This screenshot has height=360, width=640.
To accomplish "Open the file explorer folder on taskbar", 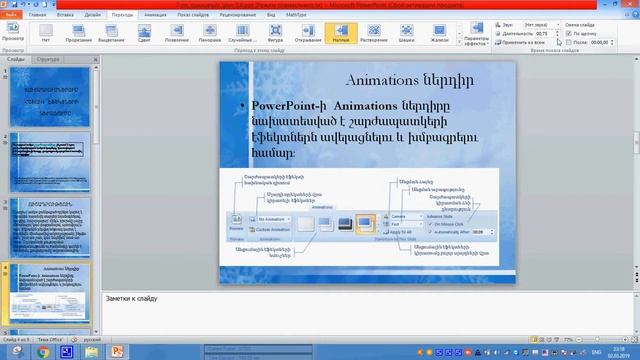I will coord(92,352).
